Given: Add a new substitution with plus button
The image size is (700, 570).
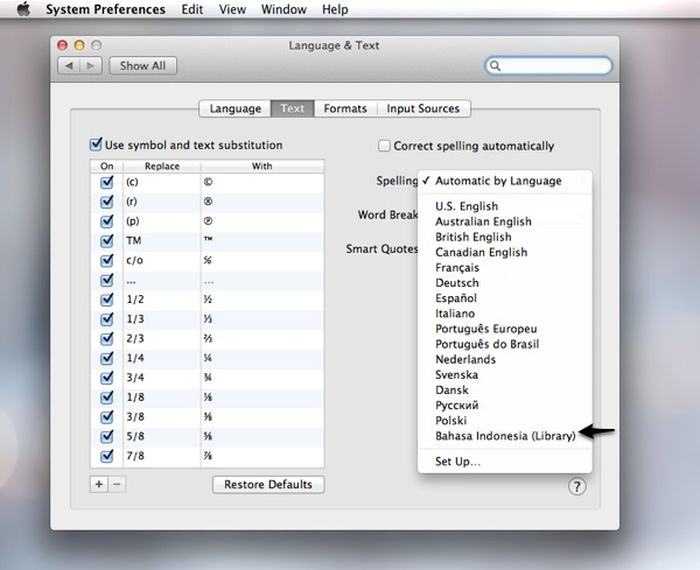Looking at the screenshot, I should point(99,484).
